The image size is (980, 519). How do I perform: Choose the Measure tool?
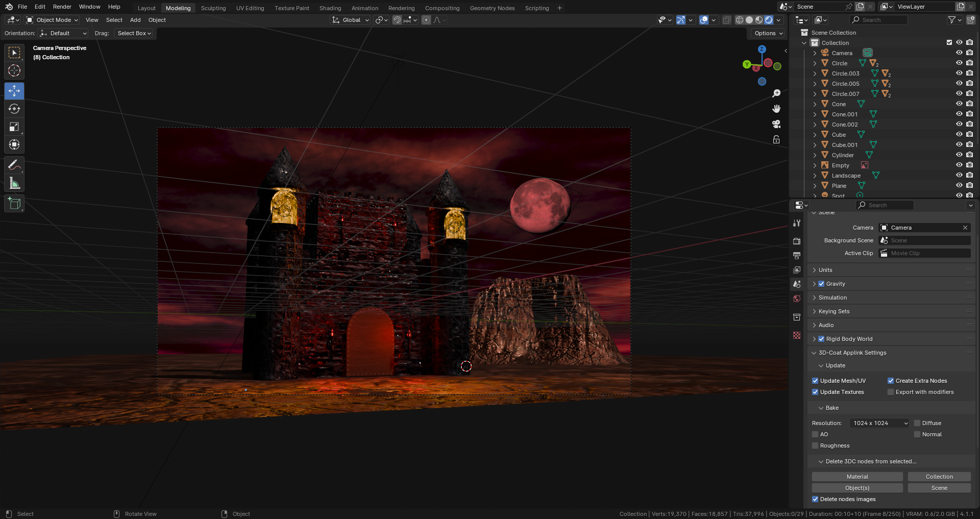click(14, 183)
